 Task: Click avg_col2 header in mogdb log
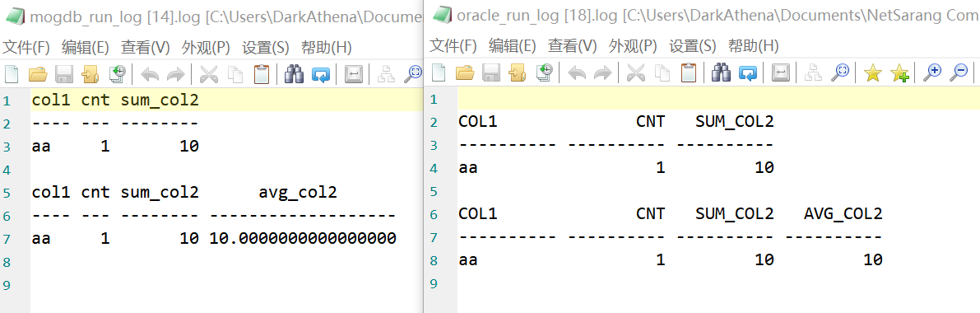tap(298, 193)
